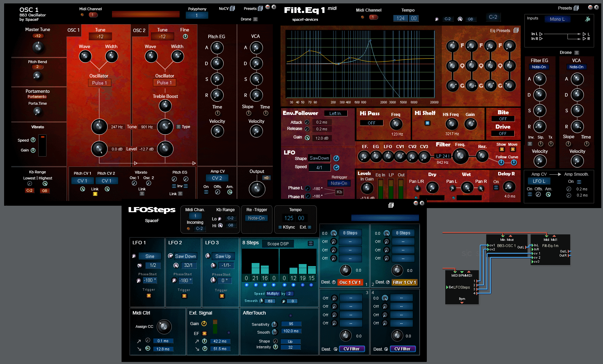Click Pitch EG Velocity knob
603x364 pixels.
coord(217,131)
